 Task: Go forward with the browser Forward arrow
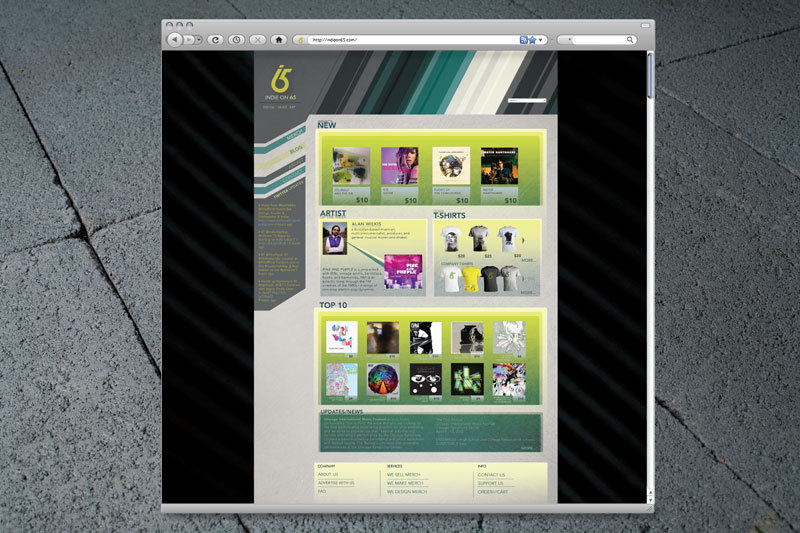(189, 39)
